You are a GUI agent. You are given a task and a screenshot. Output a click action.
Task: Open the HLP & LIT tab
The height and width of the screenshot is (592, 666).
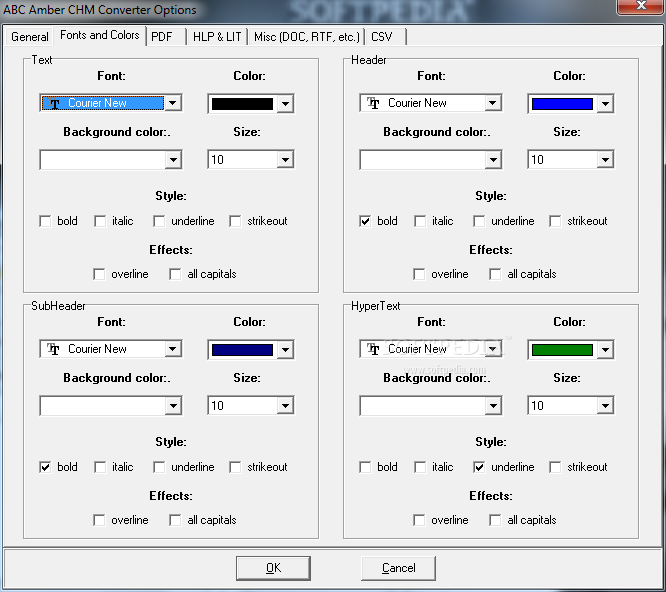[217, 37]
